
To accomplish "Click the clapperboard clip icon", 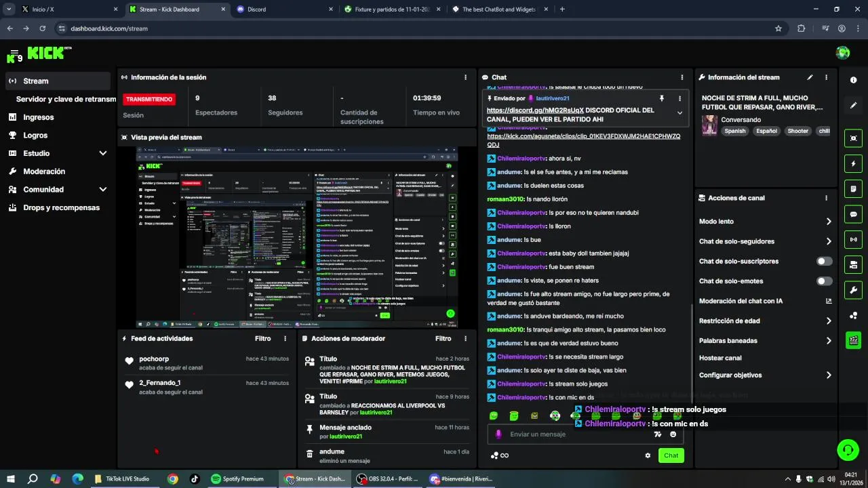I will pyautogui.click(x=853, y=340).
